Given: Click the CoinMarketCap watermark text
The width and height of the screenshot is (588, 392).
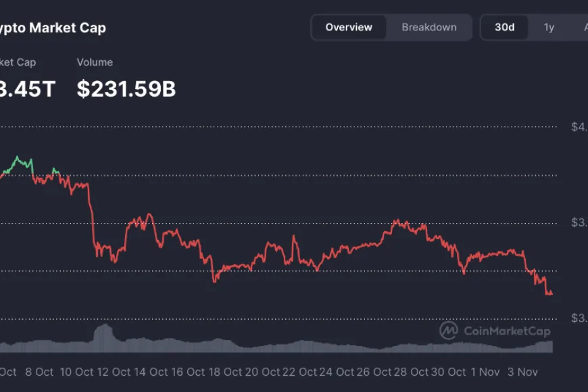Looking at the screenshot, I should pyautogui.click(x=507, y=331).
